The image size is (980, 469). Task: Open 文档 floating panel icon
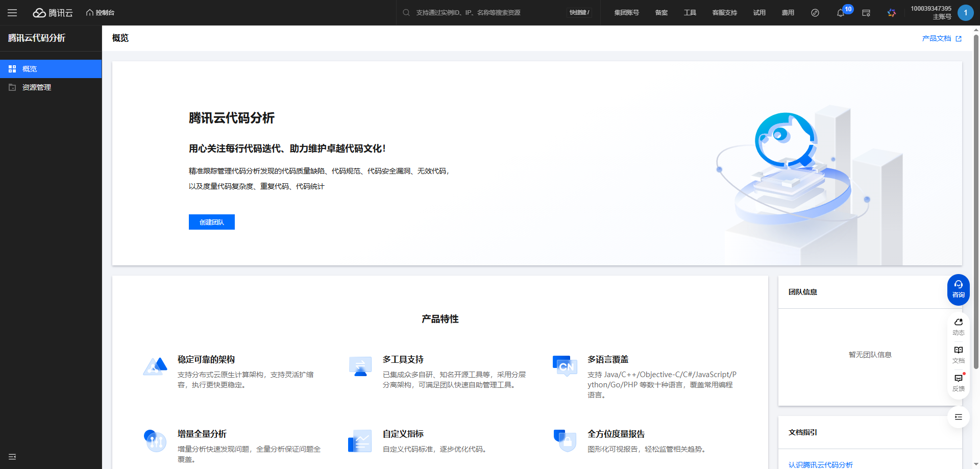[x=959, y=355]
